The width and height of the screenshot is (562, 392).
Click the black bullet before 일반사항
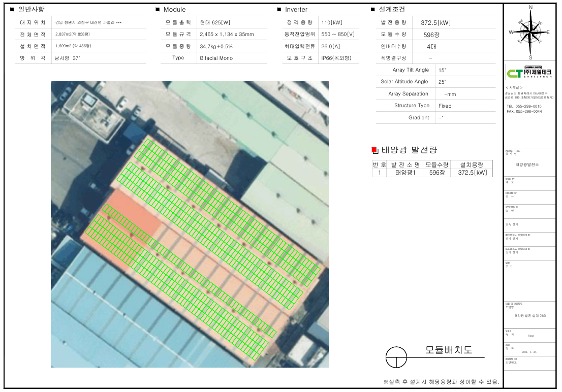(x=12, y=9)
